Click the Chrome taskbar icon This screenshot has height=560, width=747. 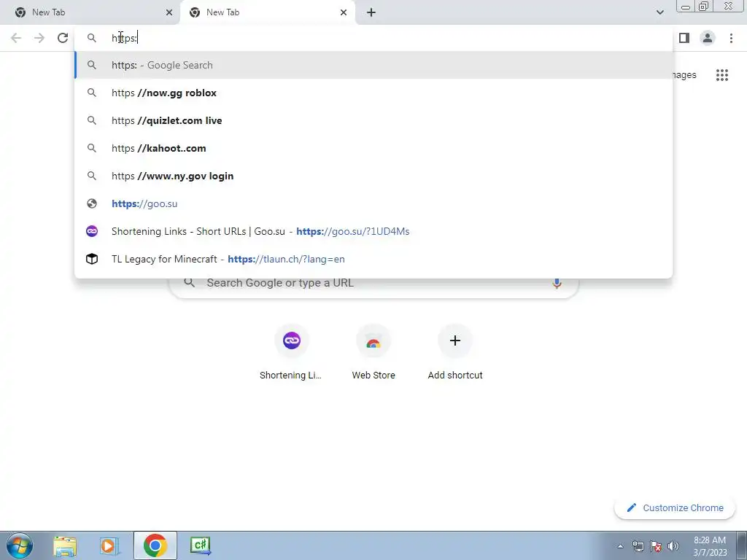[155, 545]
